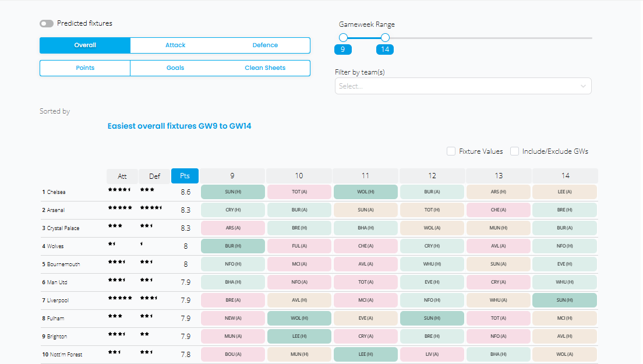
Task: Click Liverpool's SUN (H) fixture cell
Action: (565, 300)
